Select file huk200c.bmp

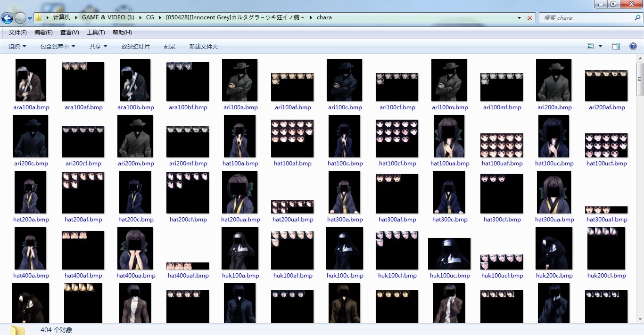(x=554, y=248)
